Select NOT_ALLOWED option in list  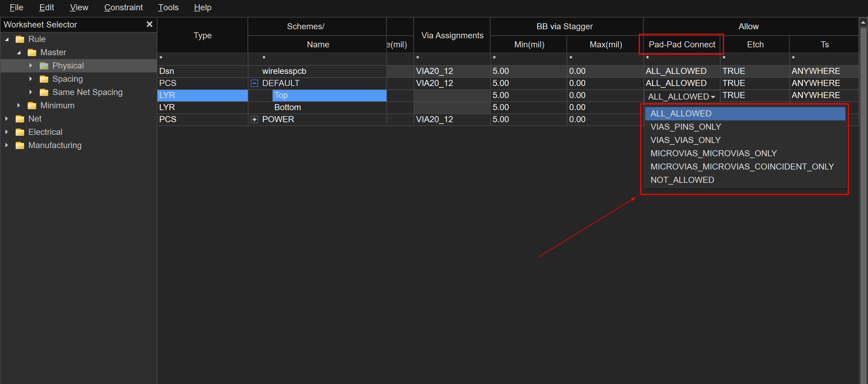tap(682, 180)
